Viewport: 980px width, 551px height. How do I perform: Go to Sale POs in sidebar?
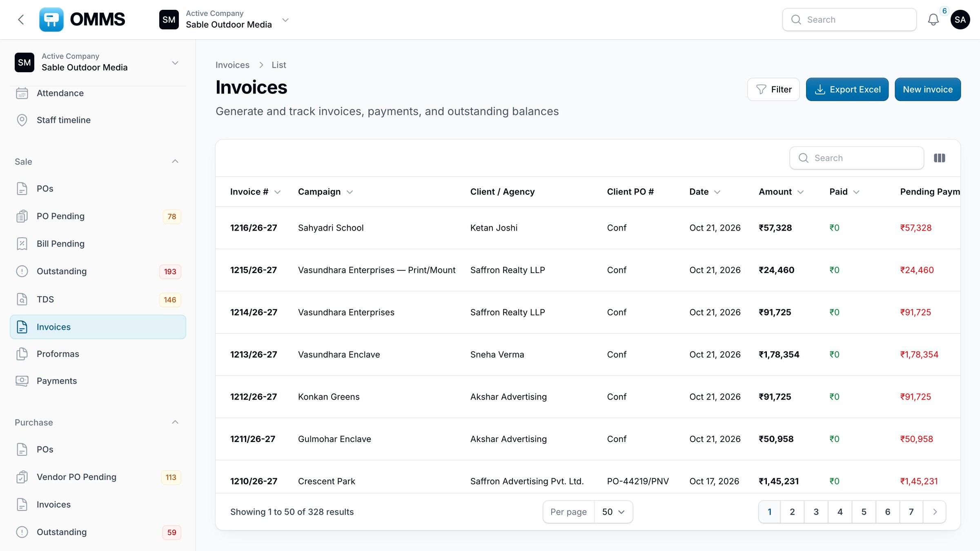(98, 189)
